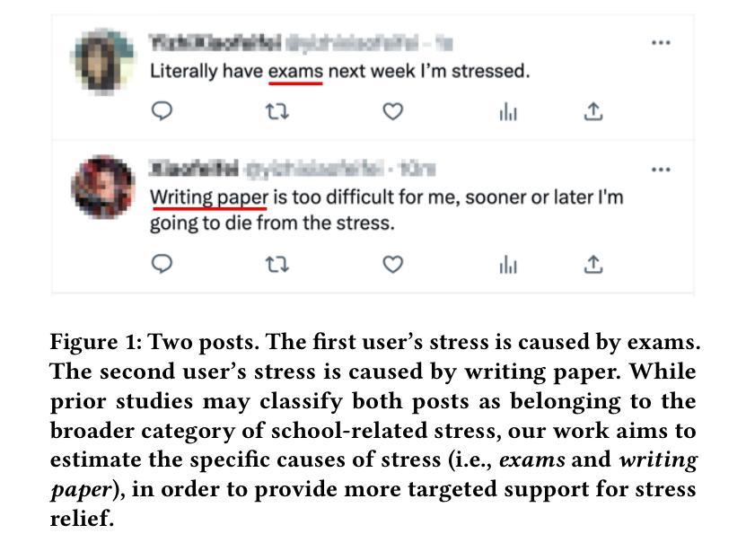Click underlined phrase Writing paper
The height and width of the screenshot is (560, 746).
click(x=209, y=198)
